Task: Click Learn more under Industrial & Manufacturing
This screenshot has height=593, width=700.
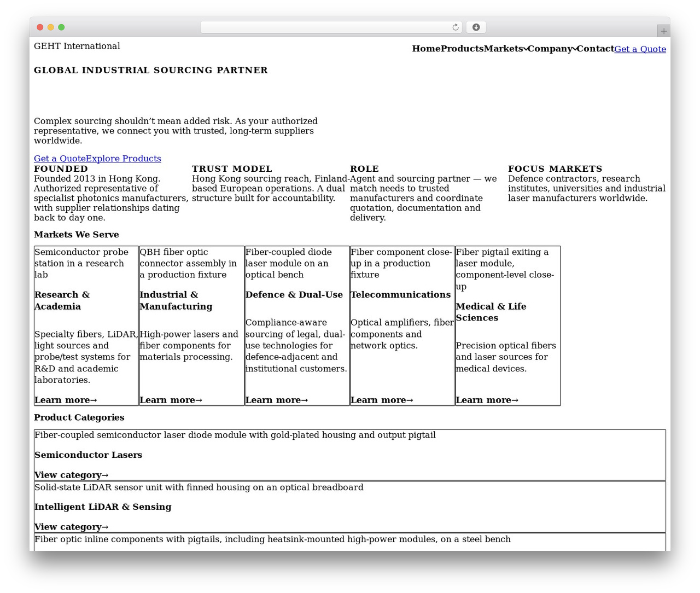Action: (171, 400)
